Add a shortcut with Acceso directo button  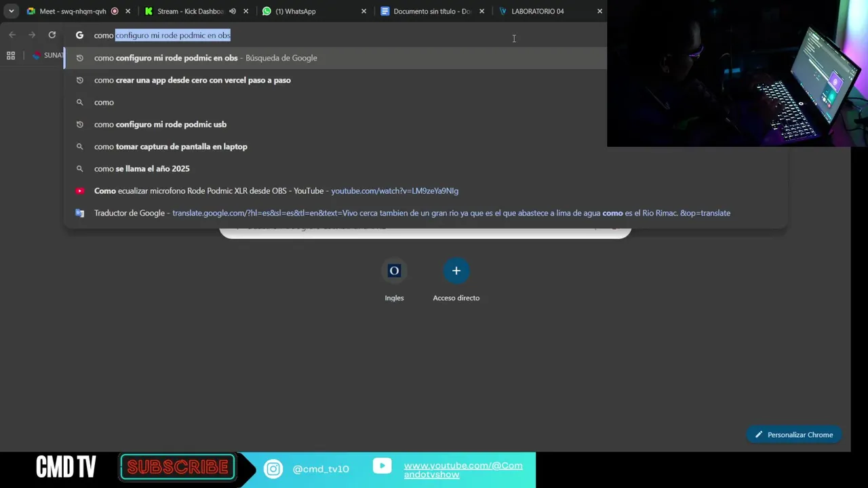point(456,279)
